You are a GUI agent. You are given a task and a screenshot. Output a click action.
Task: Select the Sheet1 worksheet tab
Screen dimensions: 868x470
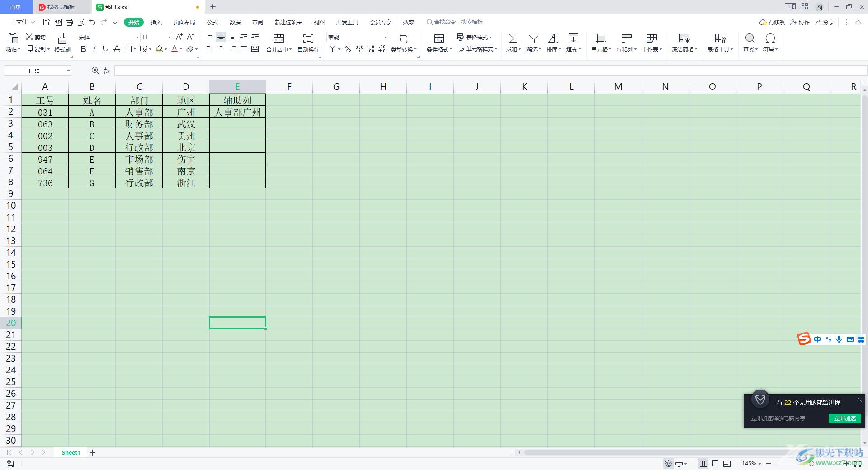(71, 452)
